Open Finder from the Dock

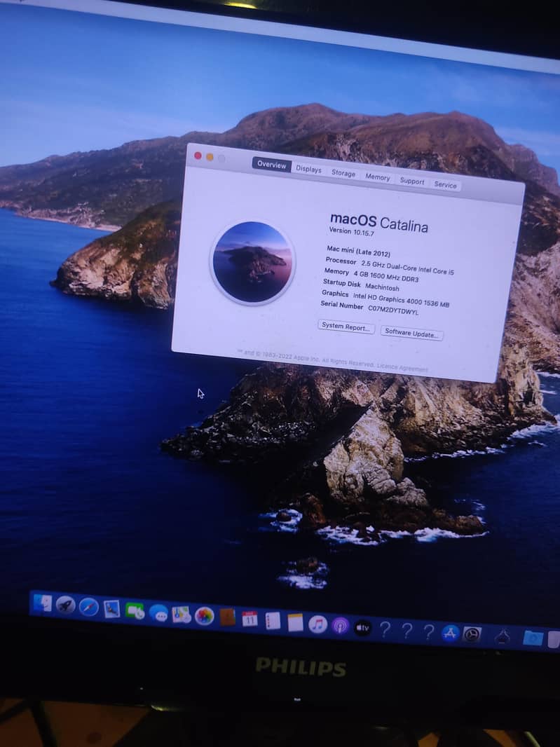(43, 603)
